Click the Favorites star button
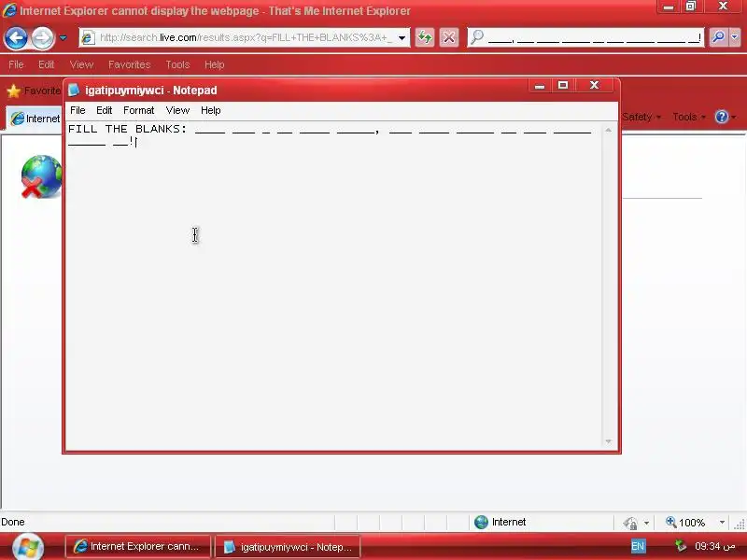 pyautogui.click(x=34, y=91)
